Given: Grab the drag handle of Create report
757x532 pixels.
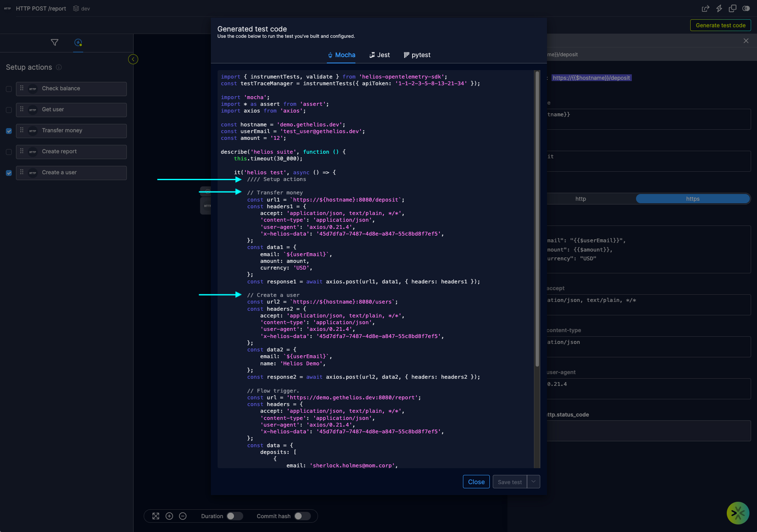Looking at the screenshot, I should (22, 151).
